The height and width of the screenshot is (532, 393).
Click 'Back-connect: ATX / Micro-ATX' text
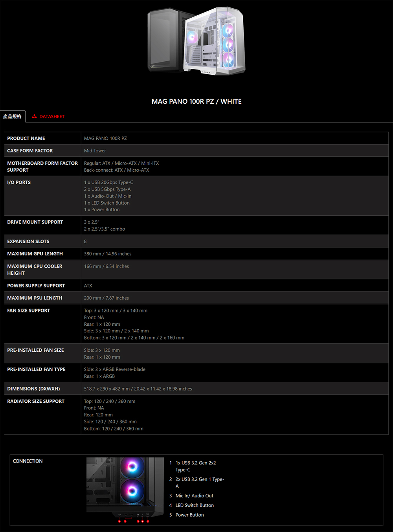coord(116,170)
